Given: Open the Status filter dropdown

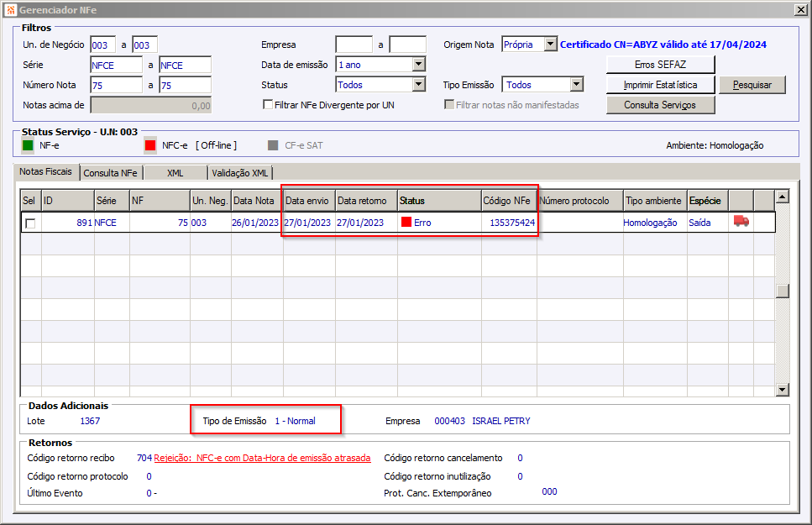Looking at the screenshot, I should [x=419, y=85].
